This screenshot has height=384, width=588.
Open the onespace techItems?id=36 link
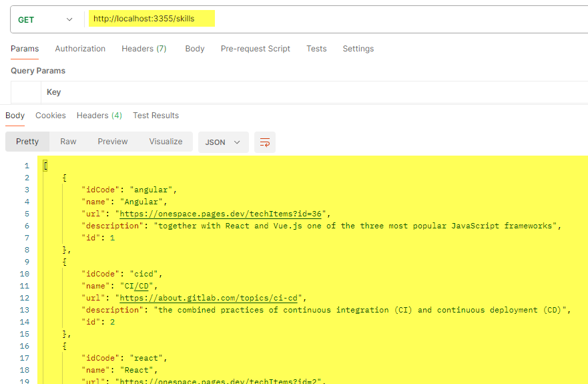pyautogui.click(x=221, y=214)
